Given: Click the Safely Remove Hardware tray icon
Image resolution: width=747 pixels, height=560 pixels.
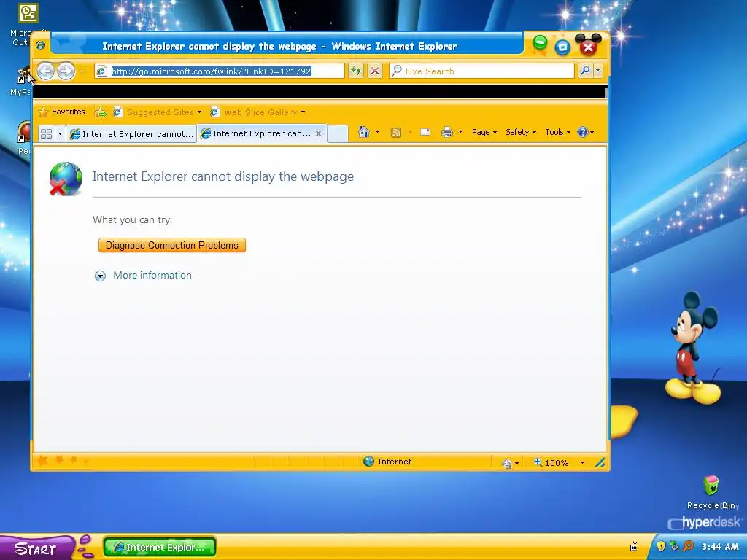Looking at the screenshot, I should [673, 545].
